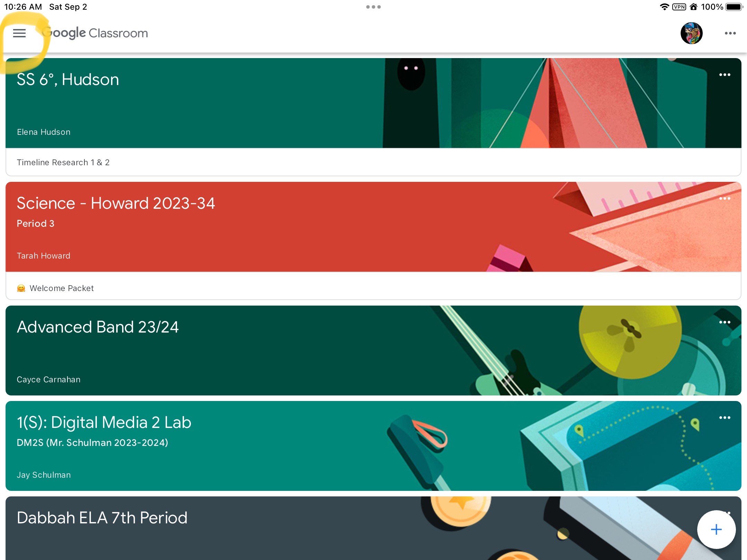The image size is (747, 560).
Task: Tap the teacher name Jay Schulman
Action: (44, 475)
